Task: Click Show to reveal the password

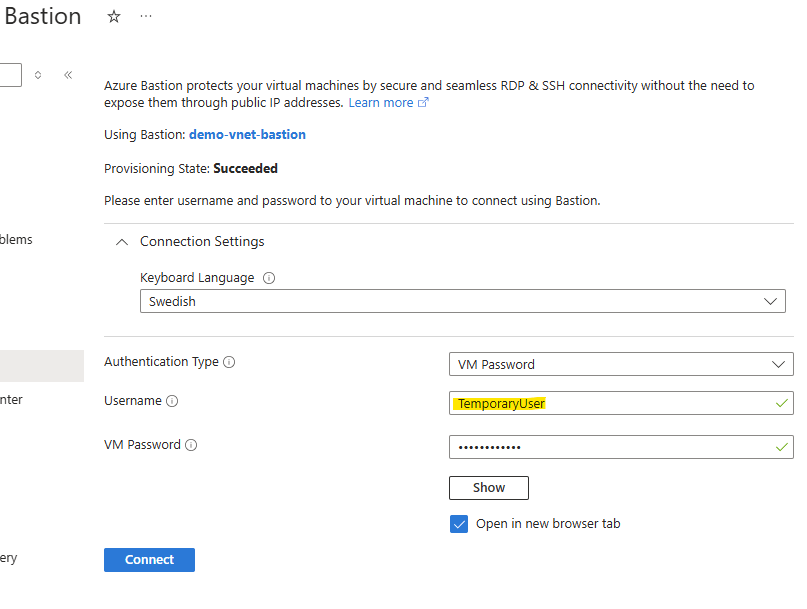Action: (x=488, y=488)
